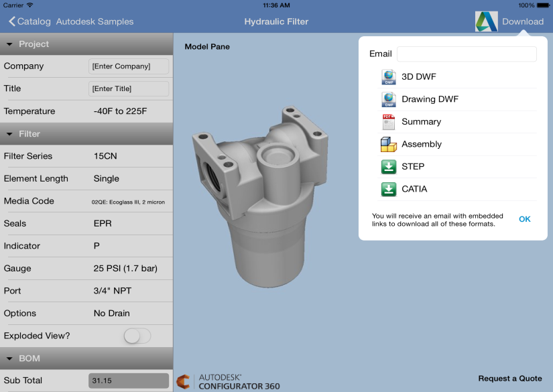This screenshot has width=553, height=392.
Task: Tap the Model Pane label
Action: coord(207,47)
